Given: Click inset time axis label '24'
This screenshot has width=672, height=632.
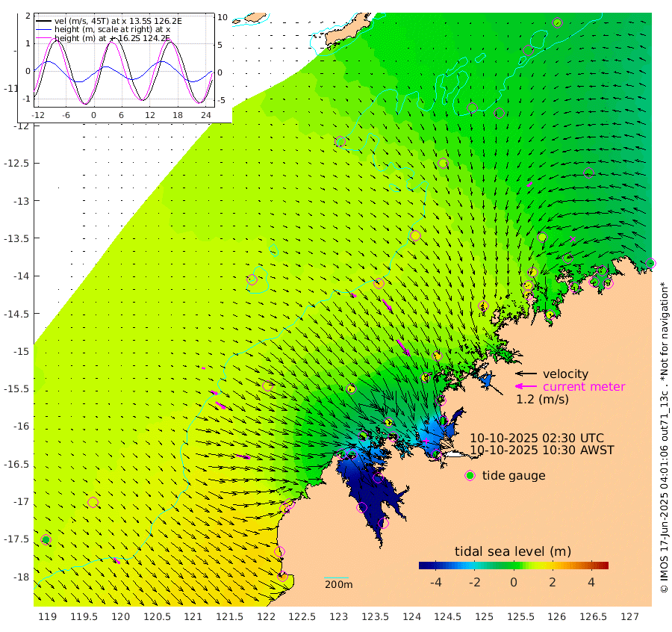Looking at the screenshot, I should point(206,115).
